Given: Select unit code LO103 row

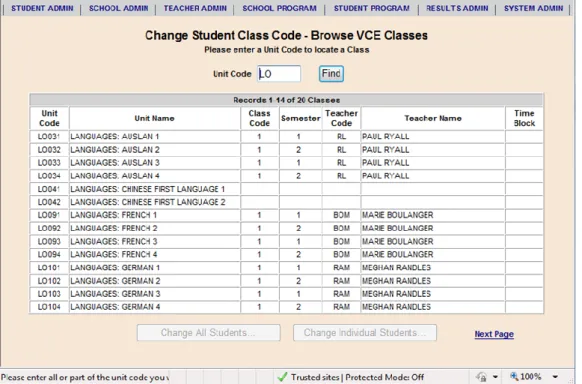Looking at the screenshot, I should point(286,294).
